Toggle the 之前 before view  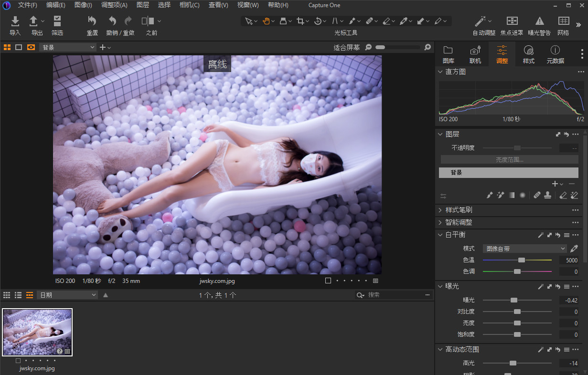point(148,21)
